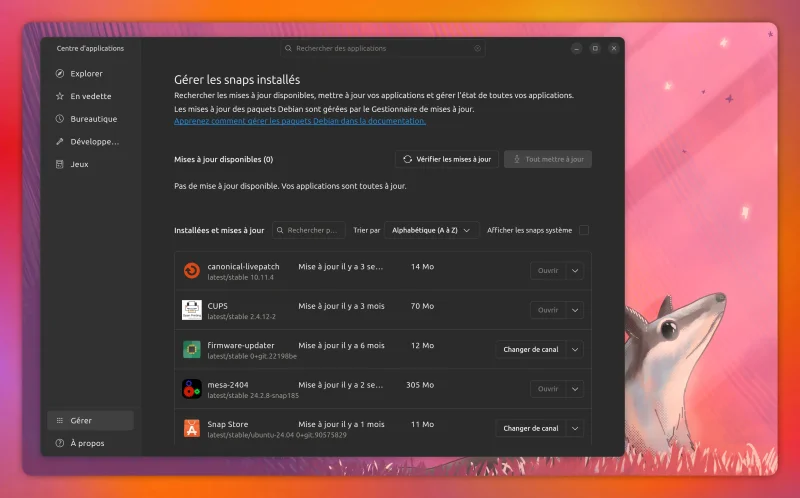Select the CUPS name text

[x=217, y=306]
